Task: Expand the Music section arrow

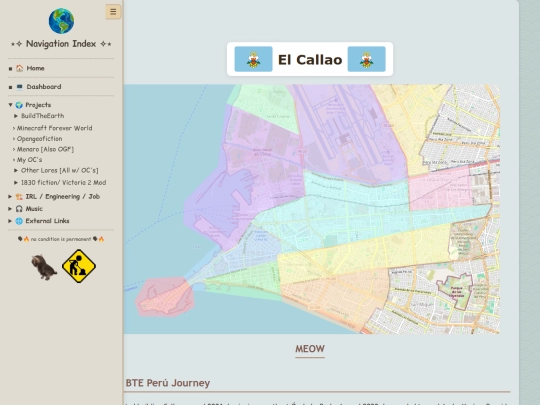Action: click(10, 209)
